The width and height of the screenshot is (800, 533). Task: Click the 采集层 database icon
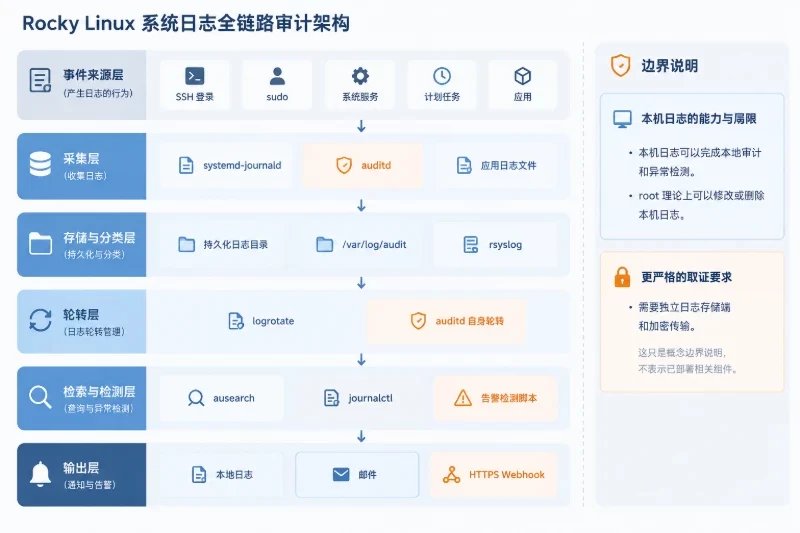(x=40, y=164)
